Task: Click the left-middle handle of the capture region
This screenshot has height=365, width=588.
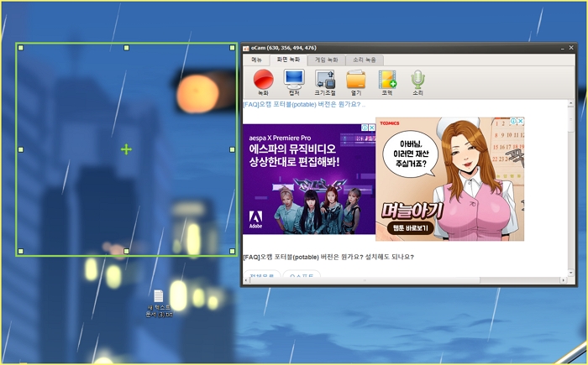Action: point(21,149)
